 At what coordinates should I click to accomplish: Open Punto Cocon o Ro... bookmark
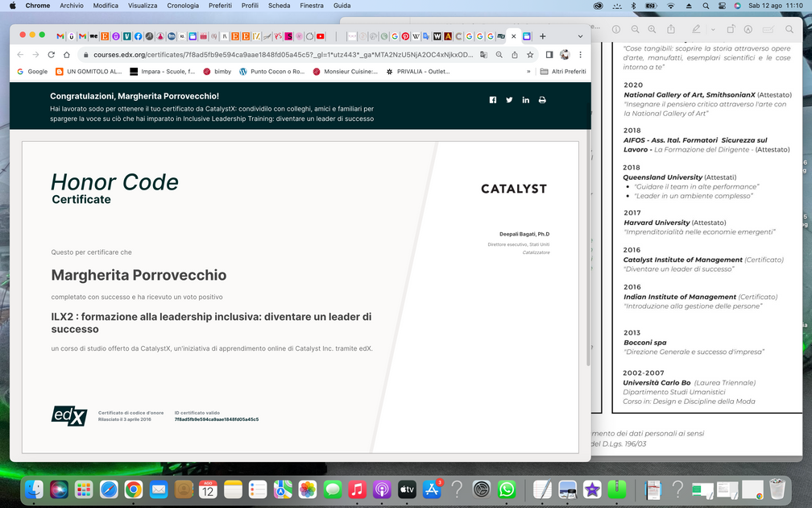pyautogui.click(x=271, y=72)
